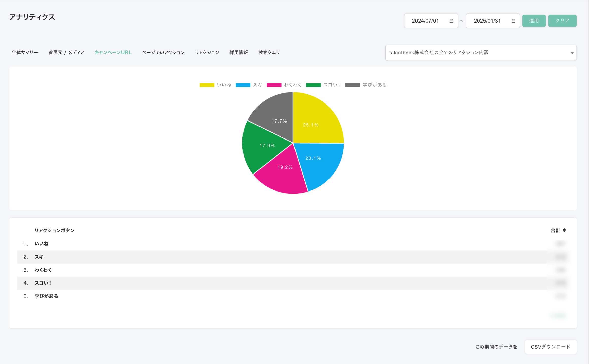The height and width of the screenshot is (364, 589).
Task: Open the 参照元 / メディア tab
Action: point(66,52)
